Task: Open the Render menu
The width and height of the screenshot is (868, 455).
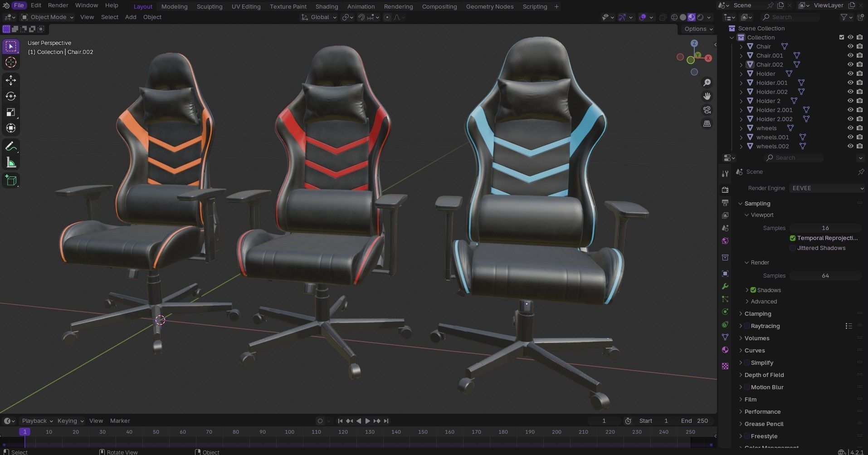Action: (x=58, y=5)
